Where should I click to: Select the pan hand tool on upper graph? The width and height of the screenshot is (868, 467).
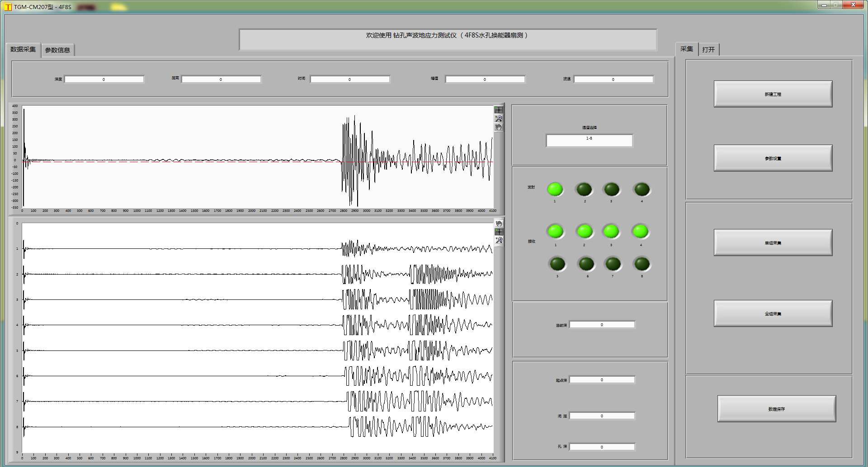pos(498,127)
